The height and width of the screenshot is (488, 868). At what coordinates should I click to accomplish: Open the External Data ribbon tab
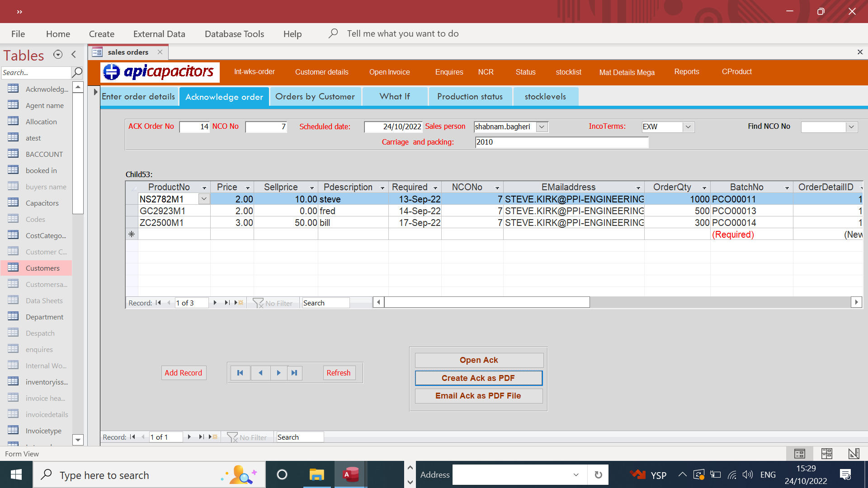pyautogui.click(x=159, y=34)
